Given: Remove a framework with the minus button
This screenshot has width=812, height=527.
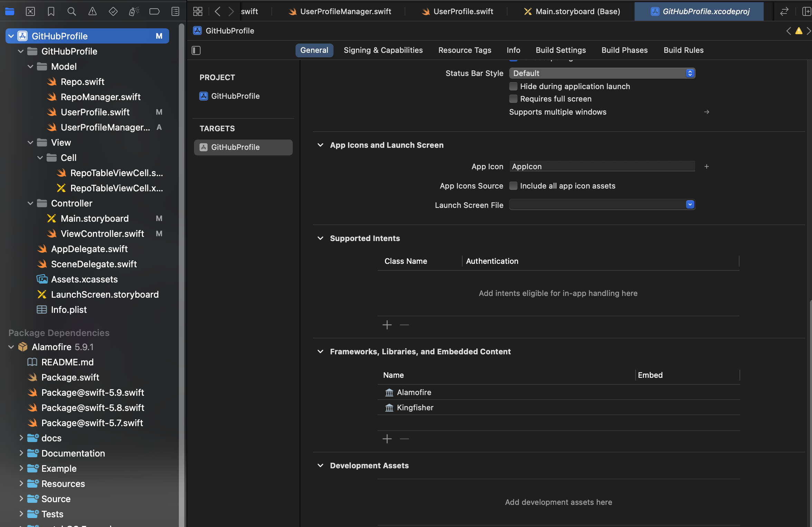Looking at the screenshot, I should click(x=404, y=439).
